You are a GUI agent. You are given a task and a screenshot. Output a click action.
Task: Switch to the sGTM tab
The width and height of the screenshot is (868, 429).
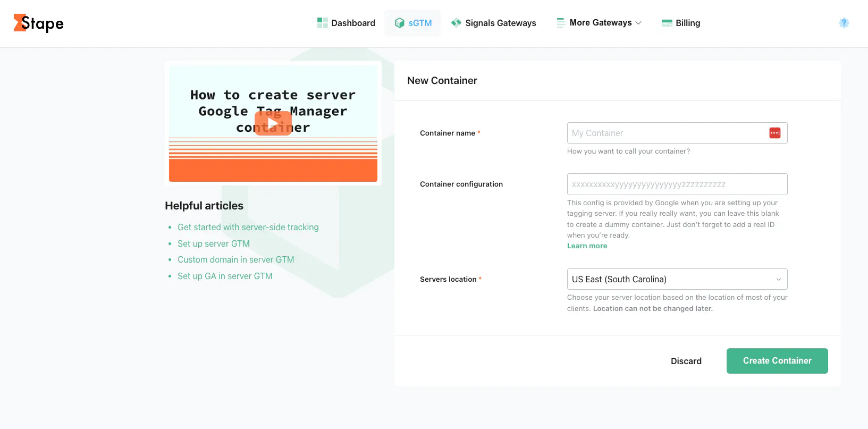[413, 23]
